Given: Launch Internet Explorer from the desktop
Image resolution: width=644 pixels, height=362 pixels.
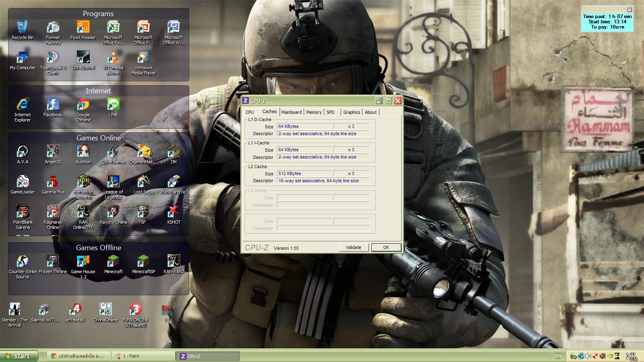Looking at the screenshot, I should tap(23, 110).
